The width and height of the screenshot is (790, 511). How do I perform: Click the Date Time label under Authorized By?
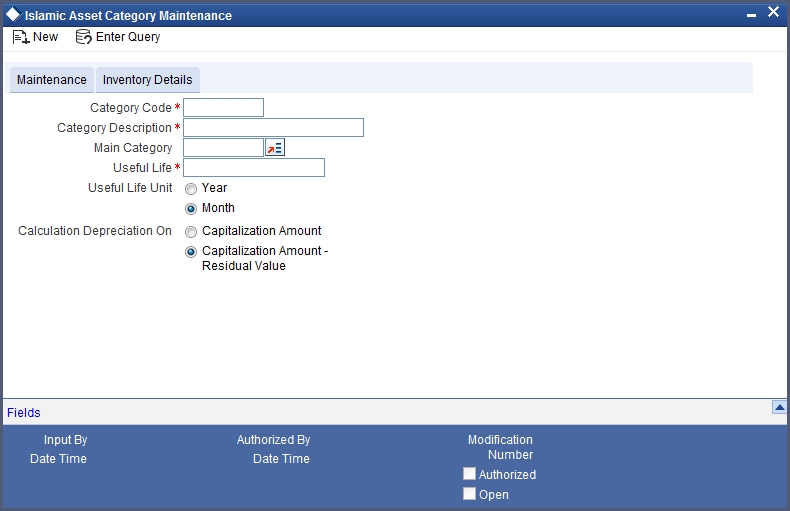pos(281,459)
